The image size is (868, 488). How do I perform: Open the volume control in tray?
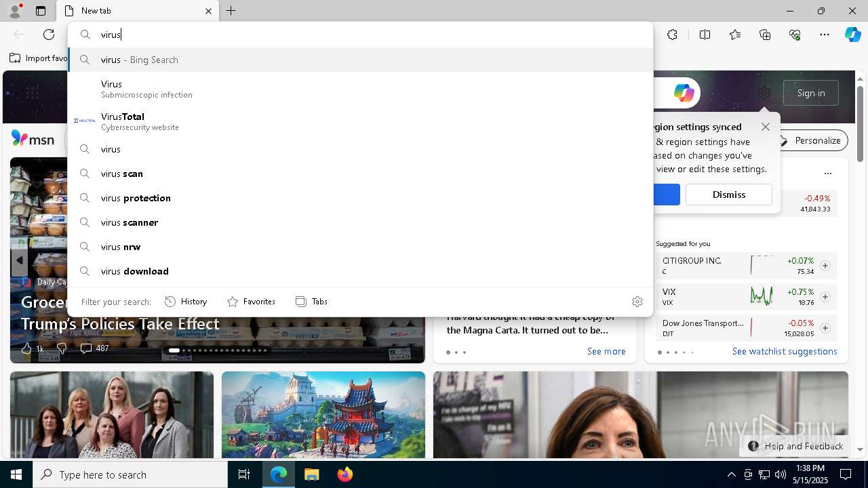(781, 474)
